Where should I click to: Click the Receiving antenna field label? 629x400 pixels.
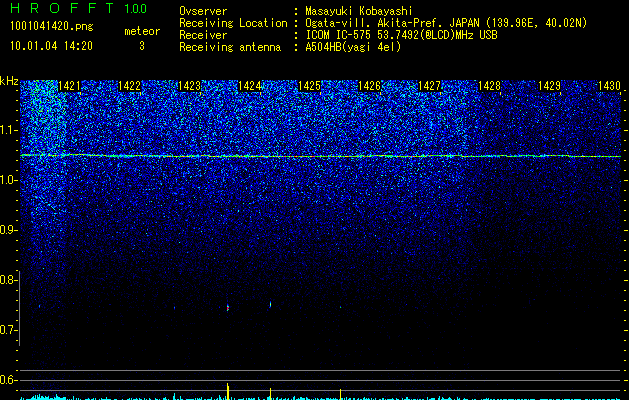[x=230, y=47]
